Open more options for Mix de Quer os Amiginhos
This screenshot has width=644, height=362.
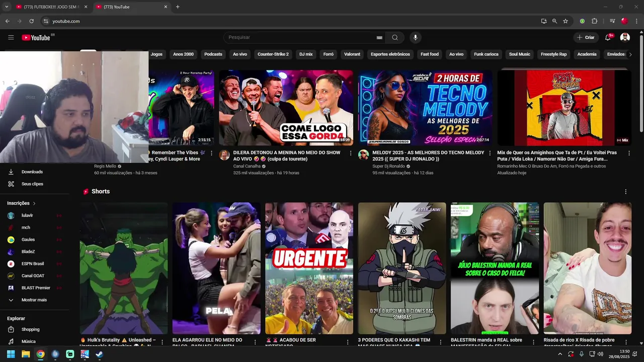point(629,153)
